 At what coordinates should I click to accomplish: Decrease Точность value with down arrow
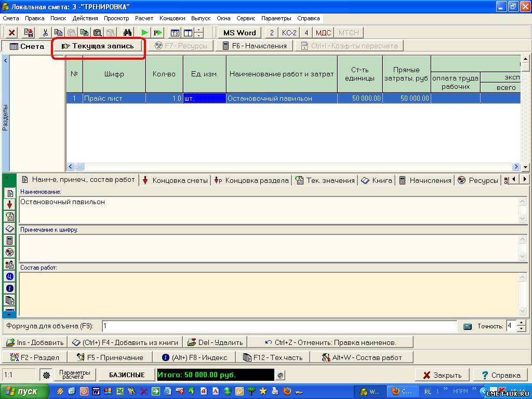[x=522, y=329]
